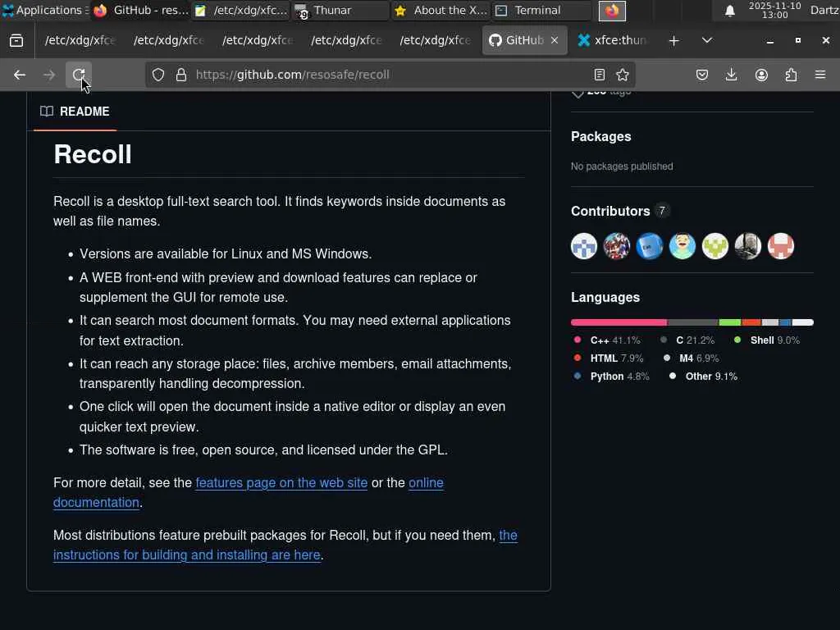The height and width of the screenshot is (630, 840).
Task: Open Firefox downloads panel
Action: (731, 75)
